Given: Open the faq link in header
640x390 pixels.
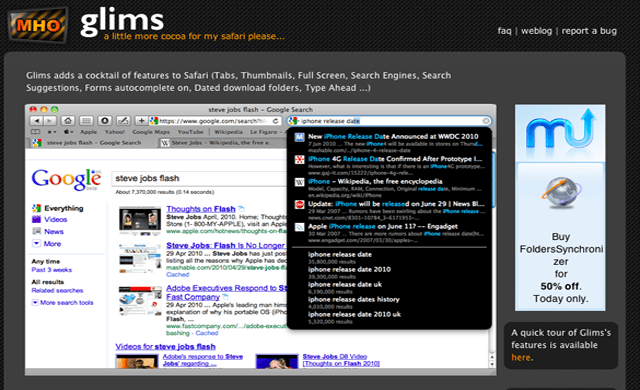Looking at the screenshot, I should pos(504,31).
